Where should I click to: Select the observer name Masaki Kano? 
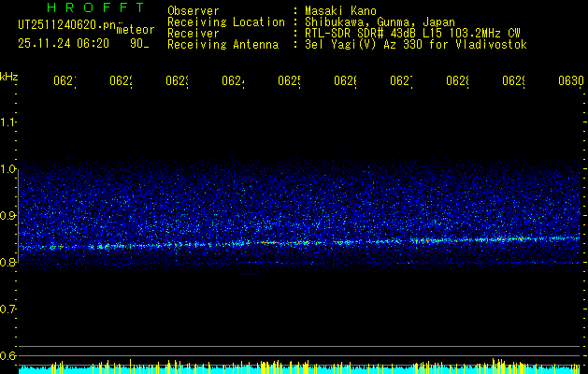340,10
